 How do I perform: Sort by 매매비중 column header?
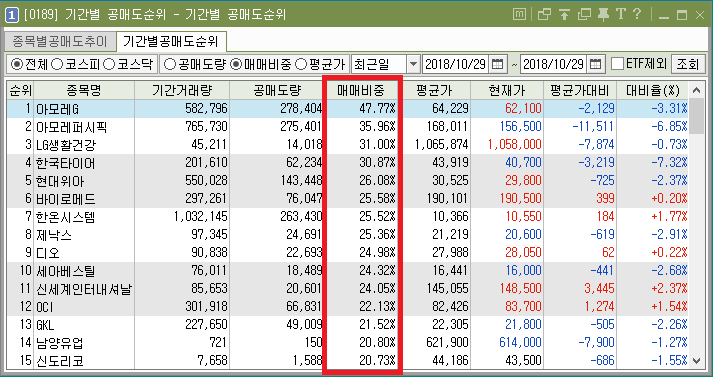point(361,90)
